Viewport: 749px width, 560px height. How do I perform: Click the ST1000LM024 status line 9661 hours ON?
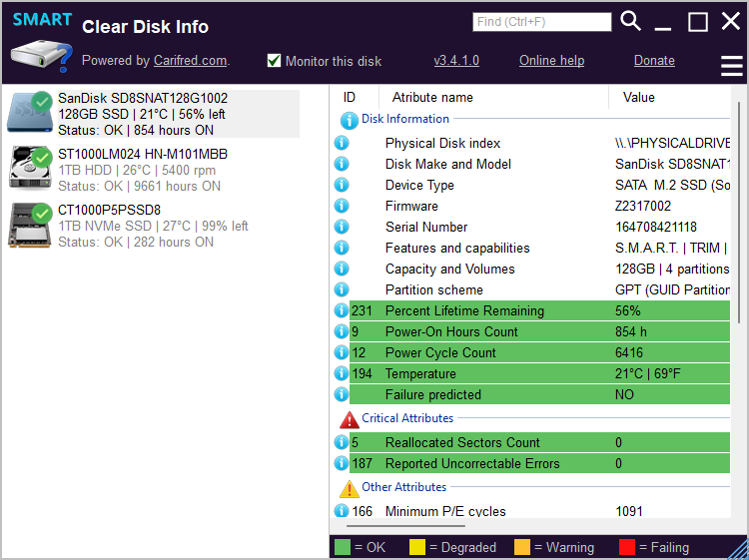pos(139,187)
